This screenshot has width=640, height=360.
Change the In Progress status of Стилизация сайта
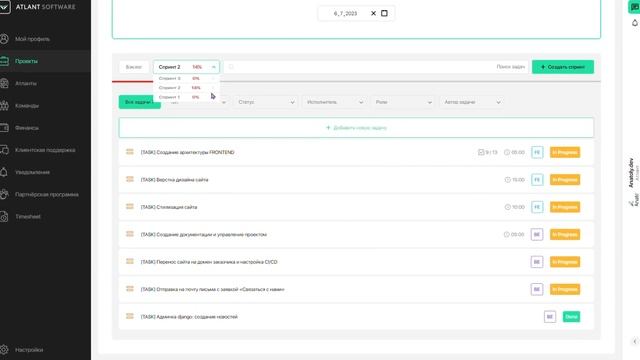(x=565, y=207)
